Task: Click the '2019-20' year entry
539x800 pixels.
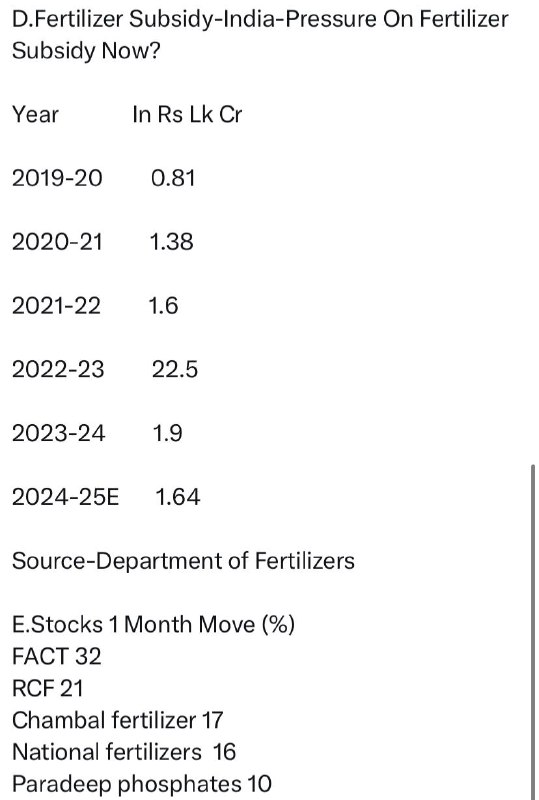Action: coord(57,178)
